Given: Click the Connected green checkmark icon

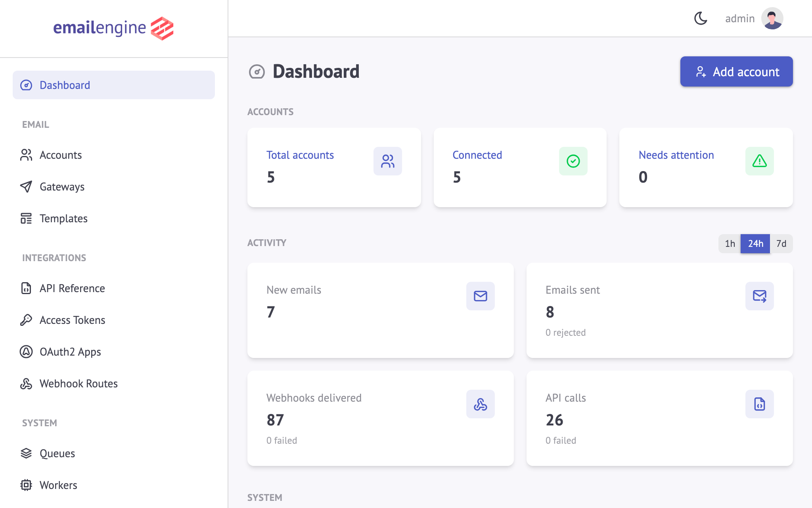Looking at the screenshot, I should click(x=573, y=161).
